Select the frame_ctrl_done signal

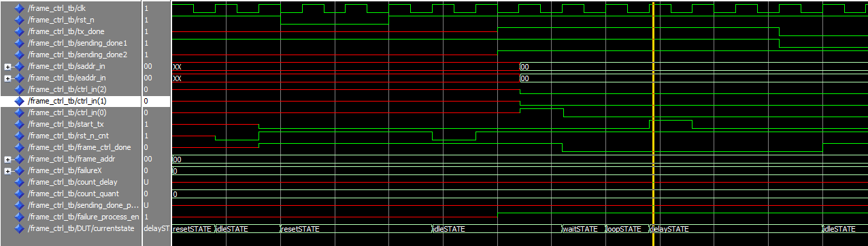click(79, 147)
